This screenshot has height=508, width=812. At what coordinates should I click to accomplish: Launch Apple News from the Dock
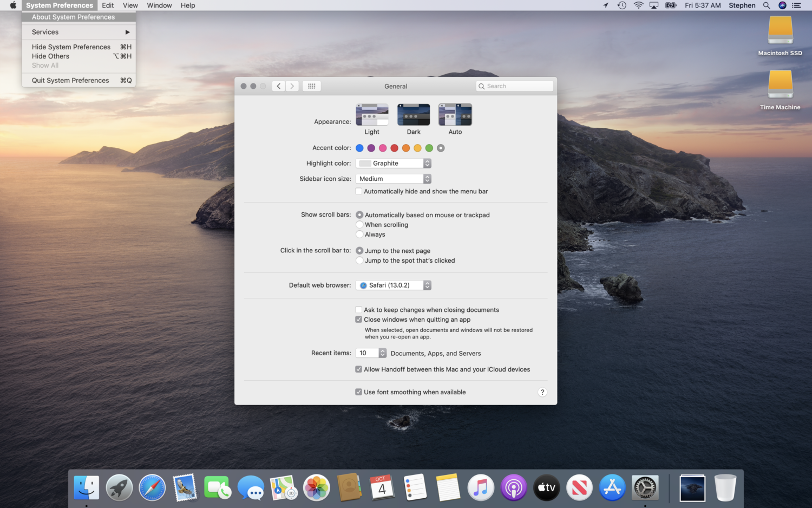(579, 487)
